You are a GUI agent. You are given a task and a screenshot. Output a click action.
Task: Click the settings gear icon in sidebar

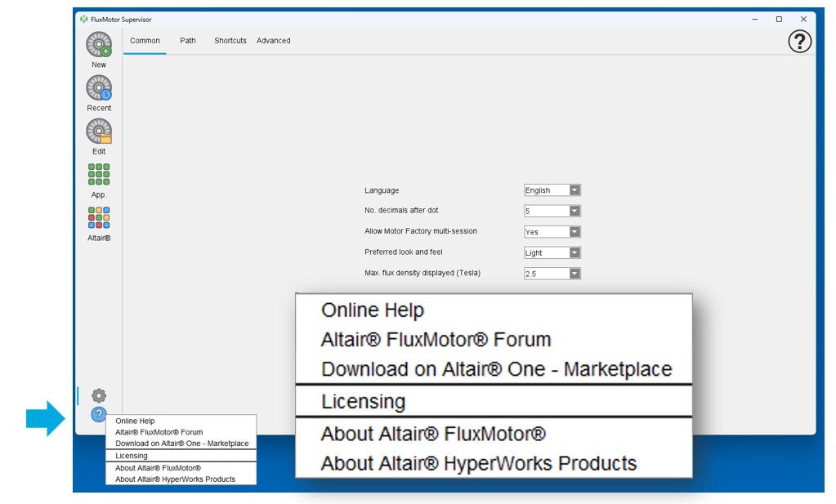[x=99, y=395]
